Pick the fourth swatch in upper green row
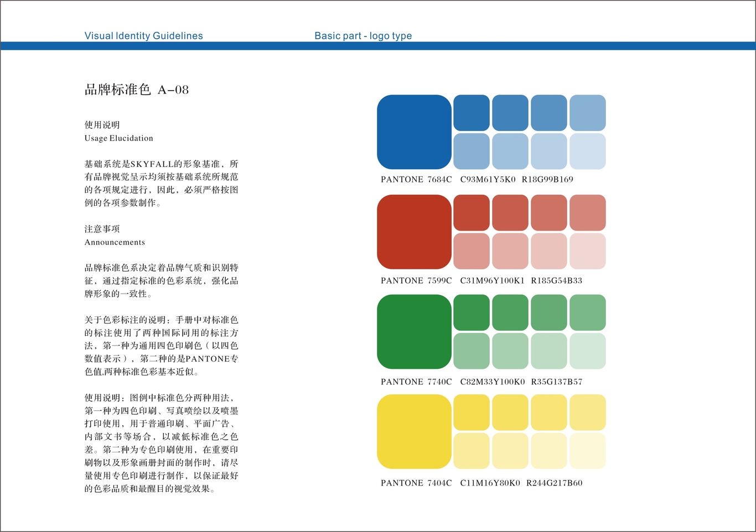Screen dimensions: 756x532 (x=588, y=312)
